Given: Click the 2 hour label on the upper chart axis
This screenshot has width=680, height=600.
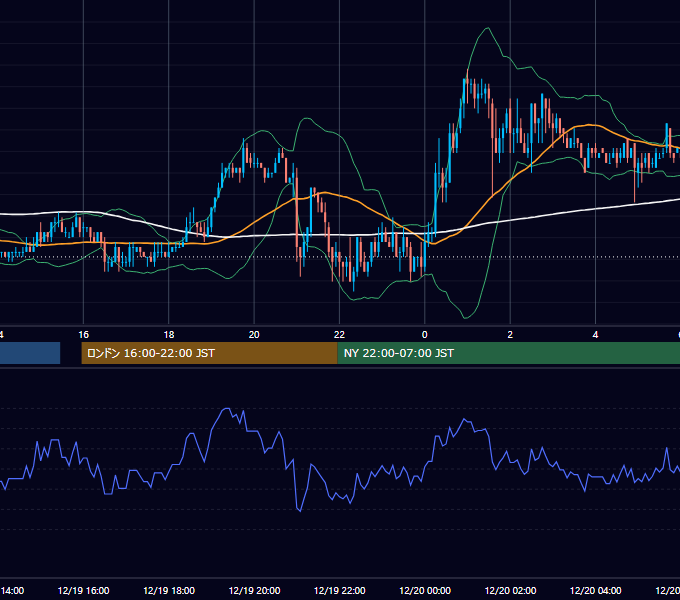Looking at the screenshot, I should (x=510, y=335).
